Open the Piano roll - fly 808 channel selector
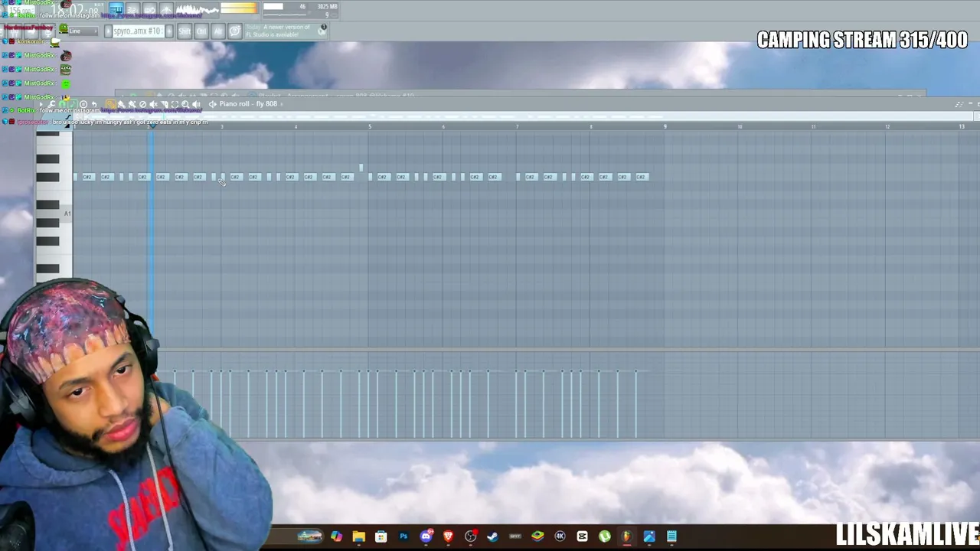 (248, 104)
